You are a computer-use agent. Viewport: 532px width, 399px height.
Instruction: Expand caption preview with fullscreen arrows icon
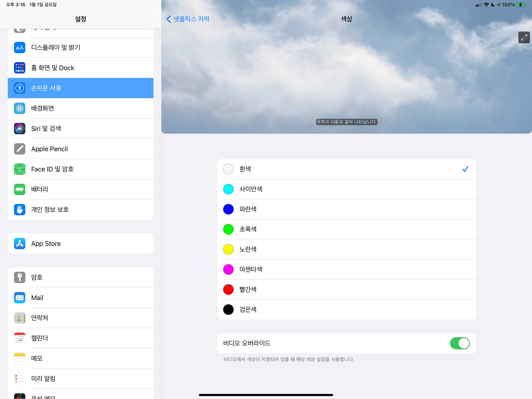[x=524, y=37]
